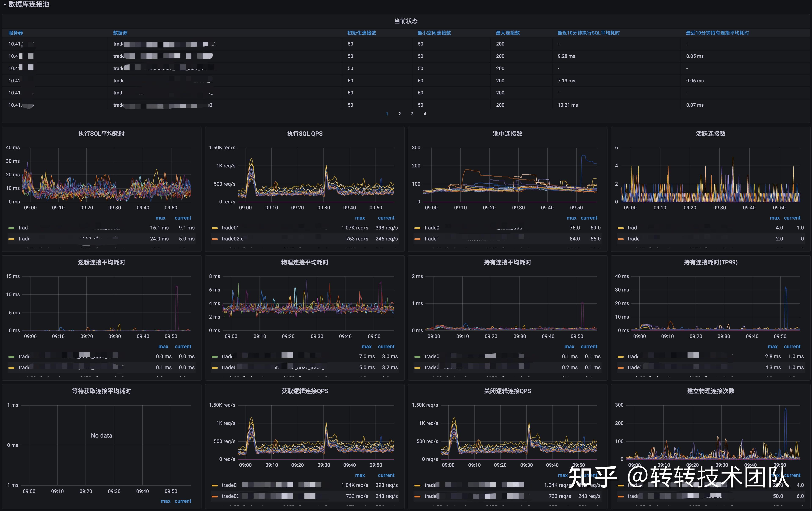The image size is (812, 511).
Task: Sort the table by the 服务器 column
Action: tap(15, 33)
